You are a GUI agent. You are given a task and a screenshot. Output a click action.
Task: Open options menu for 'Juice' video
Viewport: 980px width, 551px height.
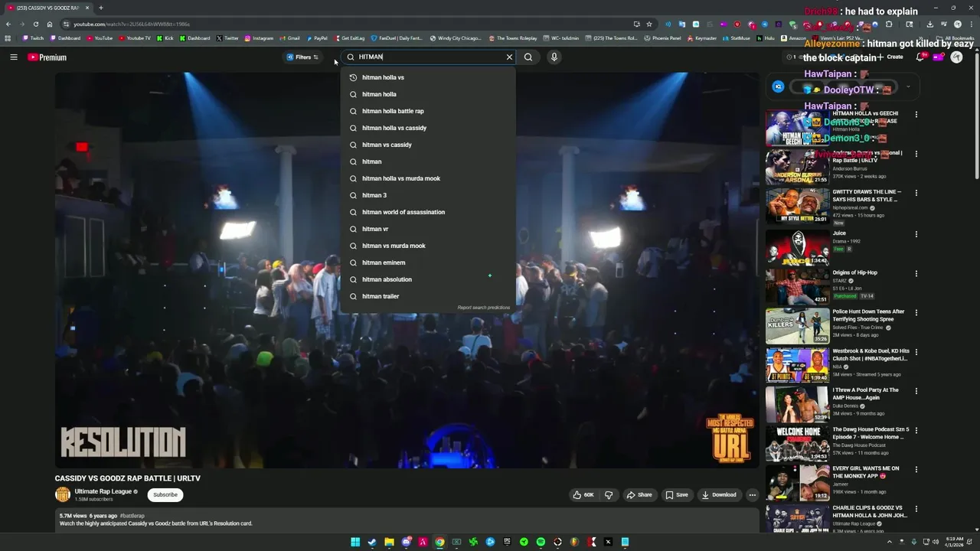(916, 234)
